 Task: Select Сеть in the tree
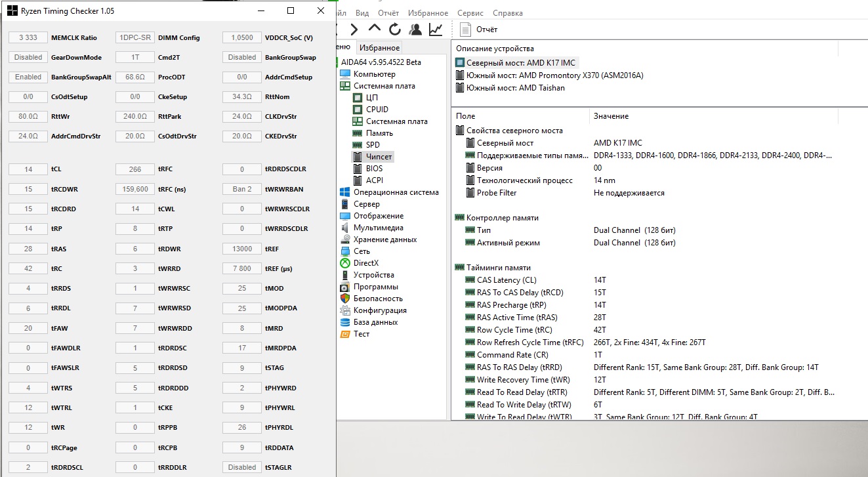(362, 251)
